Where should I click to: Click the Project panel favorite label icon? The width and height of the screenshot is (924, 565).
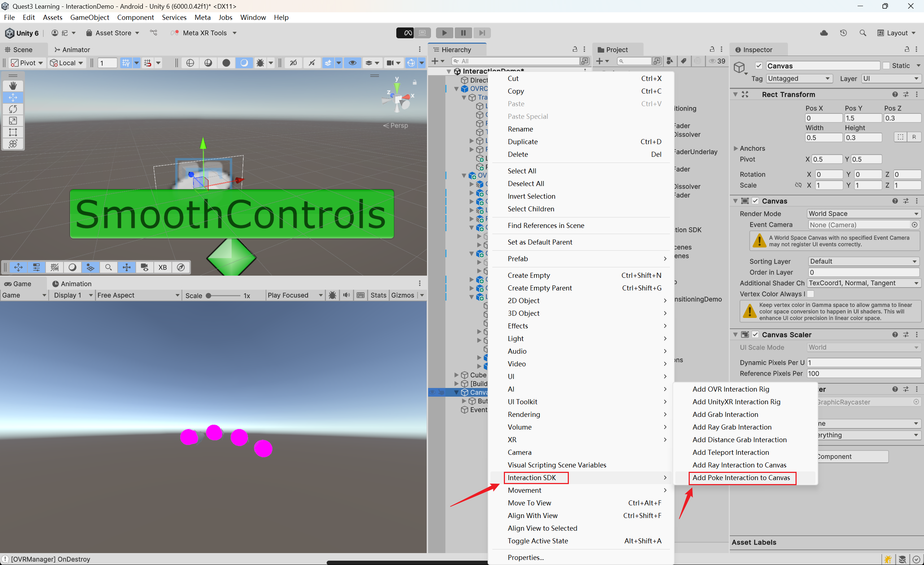click(x=684, y=61)
